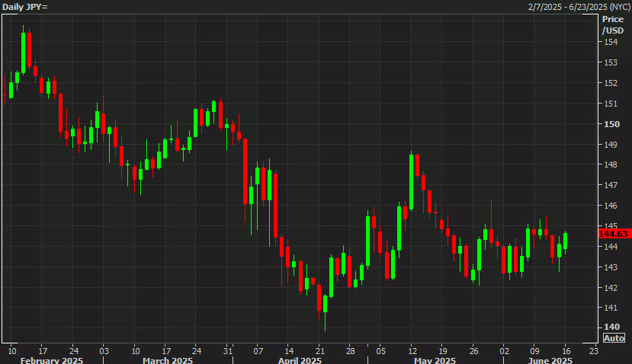Click the 142 price axis label
The width and height of the screenshot is (632, 364).
pos(610,288)
